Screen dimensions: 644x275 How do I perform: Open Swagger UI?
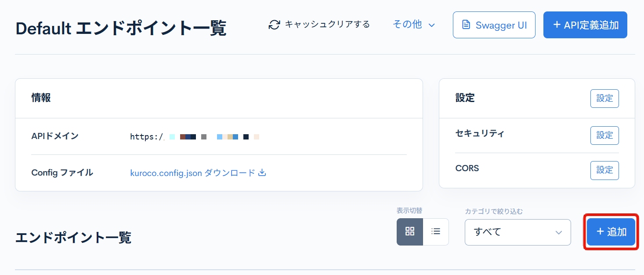[x=494, y=25]
